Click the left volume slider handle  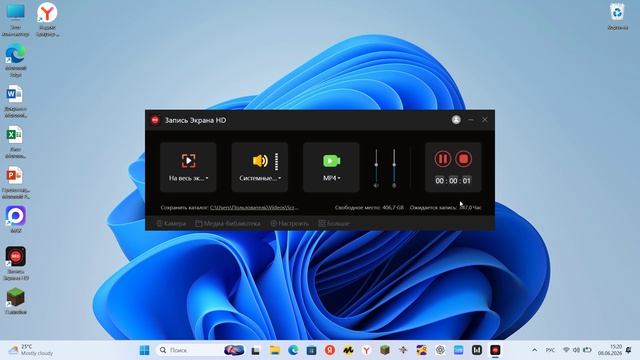pyautogui.click(x=376, y=164)
